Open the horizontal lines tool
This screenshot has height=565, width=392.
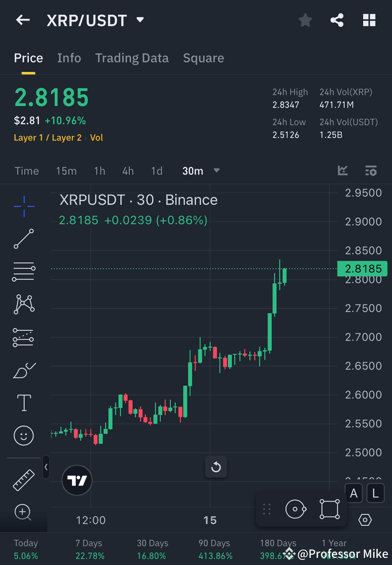[24, 272]
